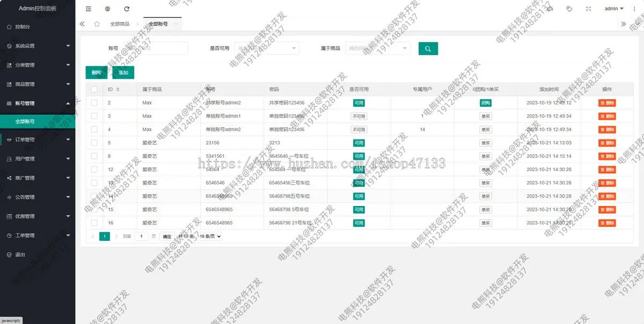Tick checkbox for row ID 4
The width and height of the screenshot is (644, 324).
pyautogui.click(x=94, y=129)
